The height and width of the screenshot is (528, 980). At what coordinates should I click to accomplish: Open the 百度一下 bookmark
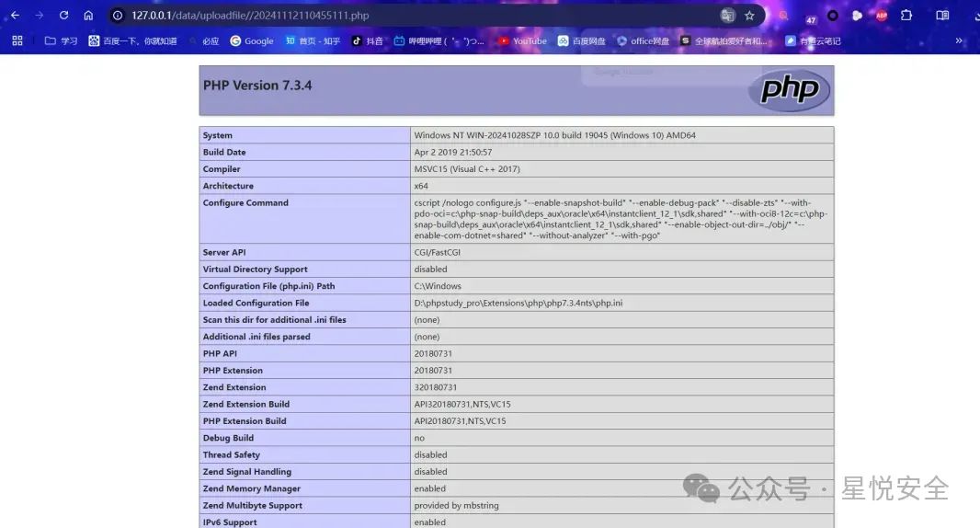click(x=132, y=40)
